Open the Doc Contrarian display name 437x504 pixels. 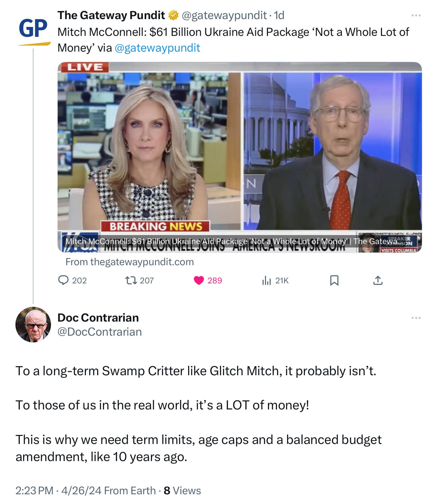(x=98, y=317)
